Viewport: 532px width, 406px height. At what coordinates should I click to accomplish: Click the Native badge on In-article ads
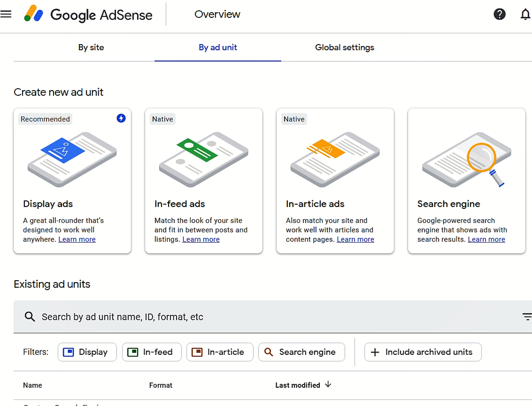pos(294,119)
